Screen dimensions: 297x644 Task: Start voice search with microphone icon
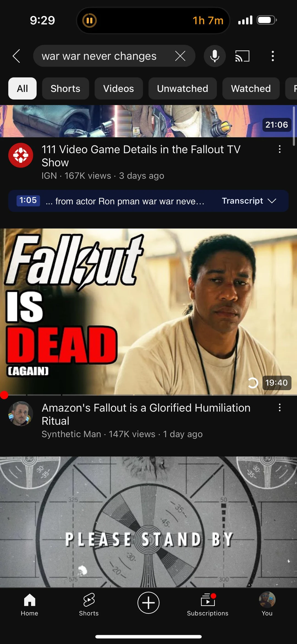pyautogui.click(x=215, y=56)
